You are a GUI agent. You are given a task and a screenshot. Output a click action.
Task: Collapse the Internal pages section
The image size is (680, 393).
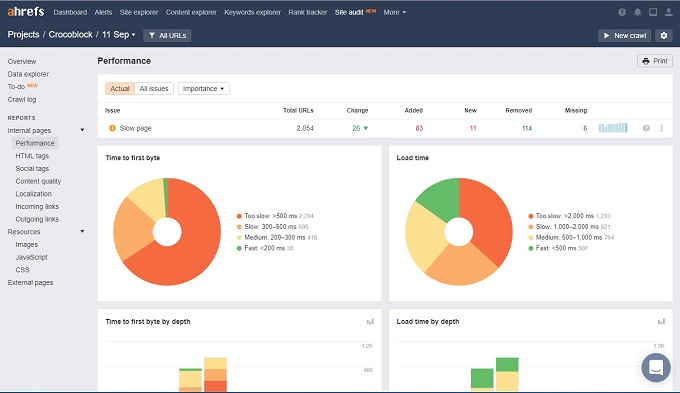[82, 130]
